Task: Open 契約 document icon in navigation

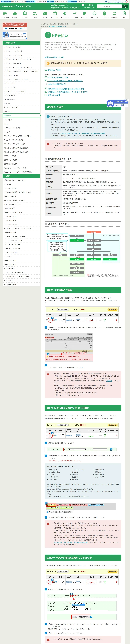Action: tap(124, 13)
